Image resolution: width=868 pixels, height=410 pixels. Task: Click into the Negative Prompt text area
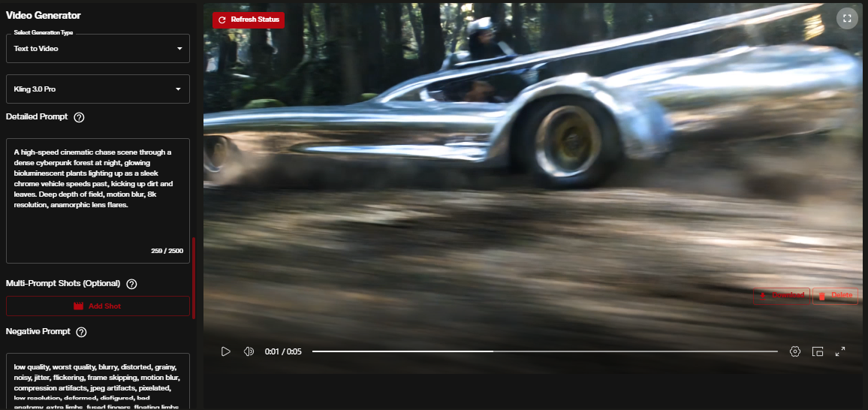(x=98, y=381)
